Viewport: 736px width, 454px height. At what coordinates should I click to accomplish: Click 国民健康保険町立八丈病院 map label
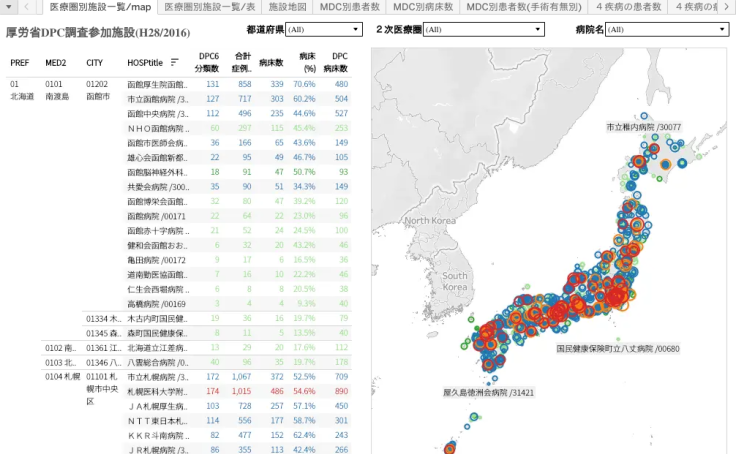(618, 348)
